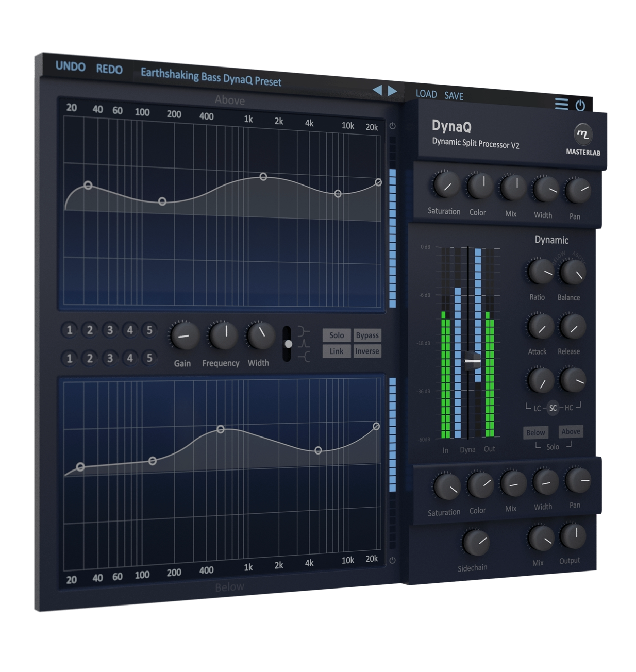
Task: Select band 1 in upper band row
Action: (70, 330)
